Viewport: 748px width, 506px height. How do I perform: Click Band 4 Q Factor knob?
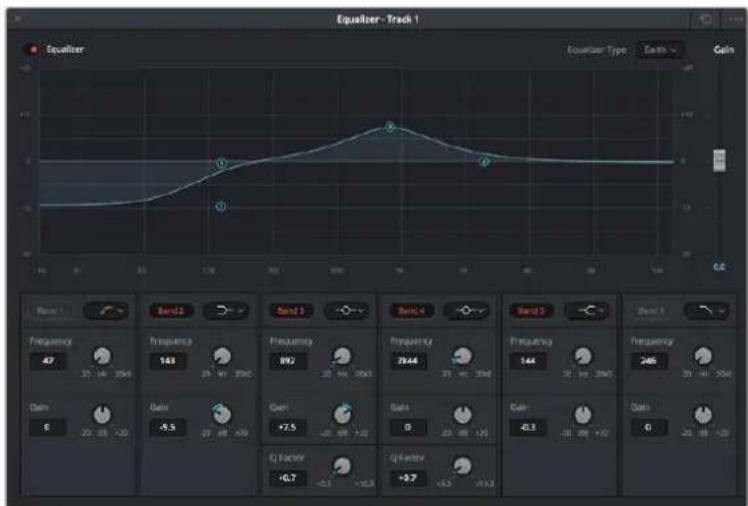point(462,466)
